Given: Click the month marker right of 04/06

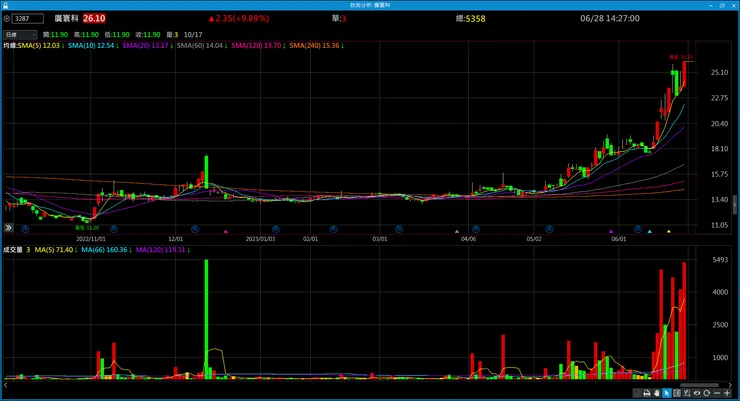Looking at the screenshot, I should coord(476,229).
